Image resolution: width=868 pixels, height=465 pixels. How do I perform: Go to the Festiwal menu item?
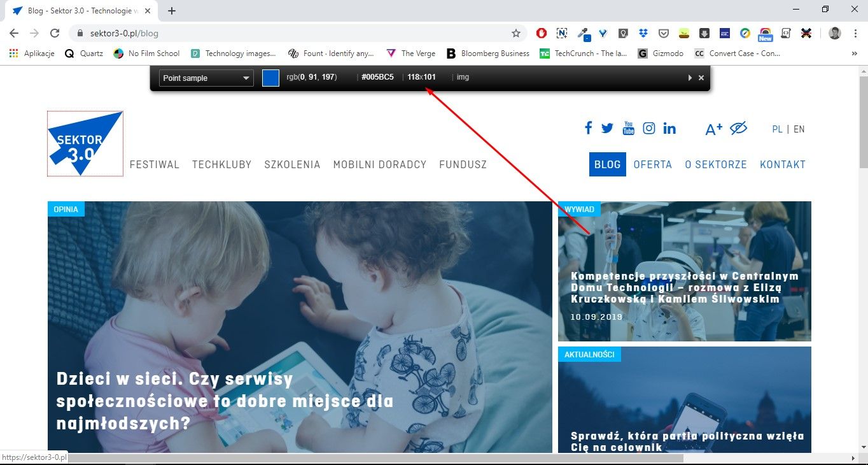pos(155,164)
